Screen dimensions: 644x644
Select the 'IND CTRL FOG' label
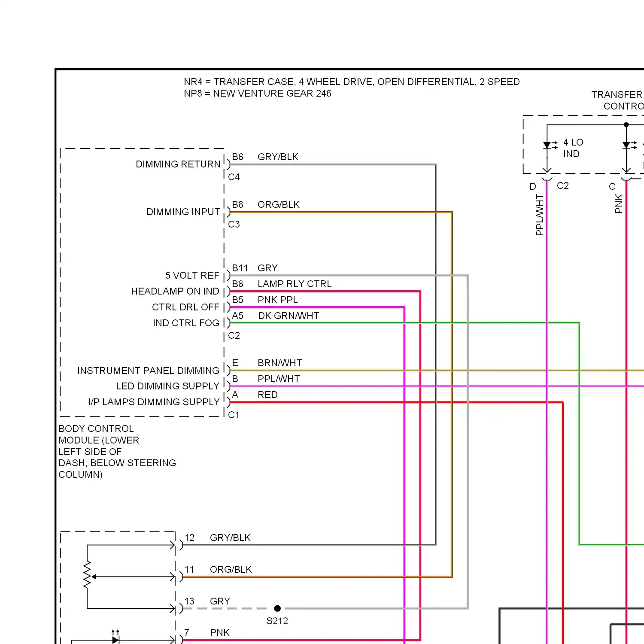[186, 323]
